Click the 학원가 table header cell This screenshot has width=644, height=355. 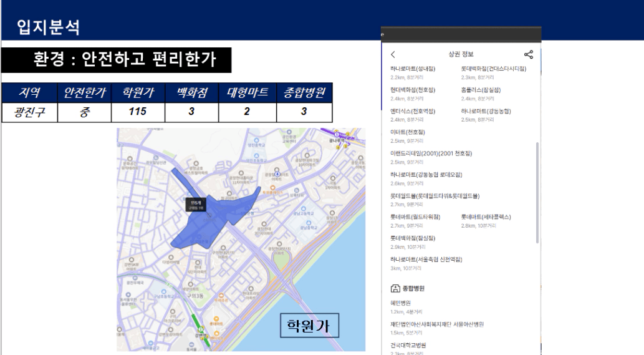tap(138, 92)
